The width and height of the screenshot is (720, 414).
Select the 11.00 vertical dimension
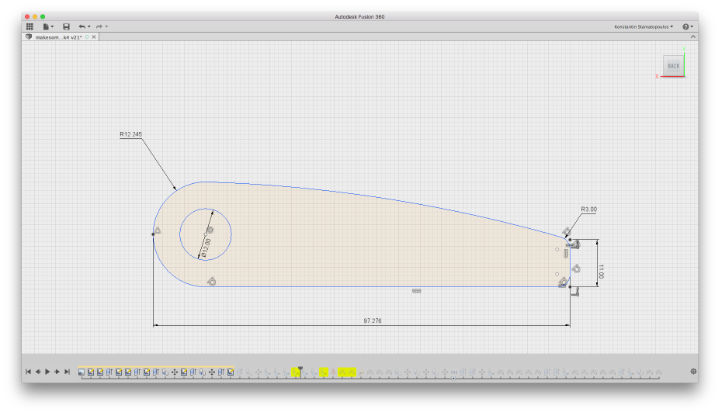602,271
